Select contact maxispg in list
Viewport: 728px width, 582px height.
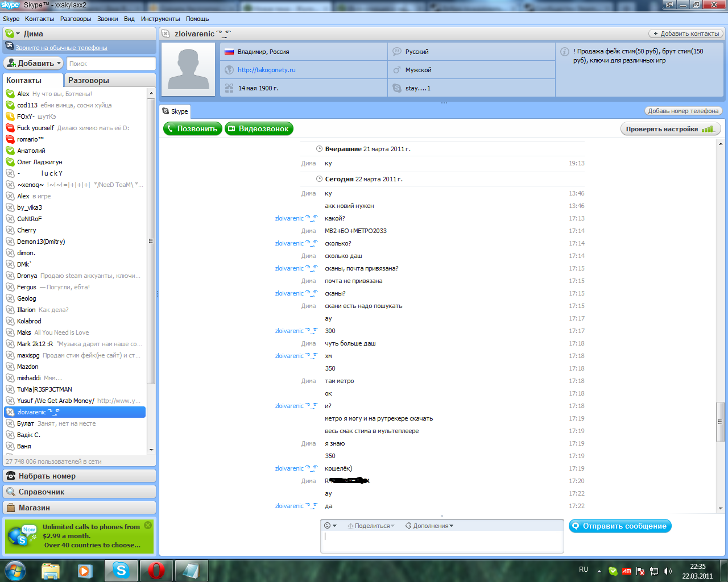click(75, 355)
